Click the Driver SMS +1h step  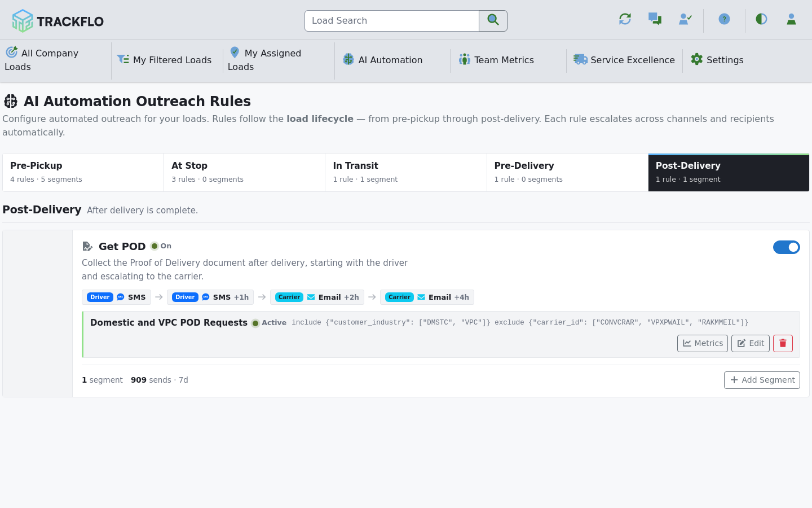[210, 297]
